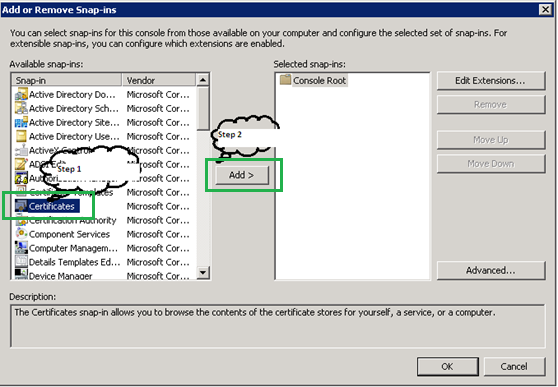The image size is (558, 387).
Task: Click the Active Directory Users snap-in icon
Action: (21, 136)
